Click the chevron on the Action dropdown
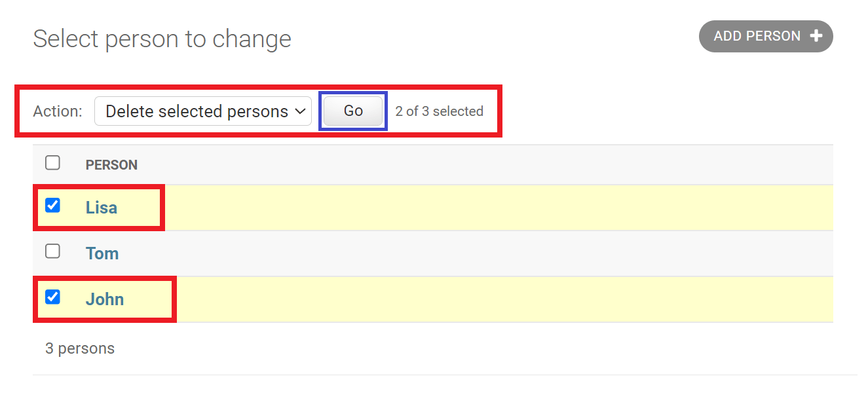Viewport: 868px width, 408px height. pos(300,111)
